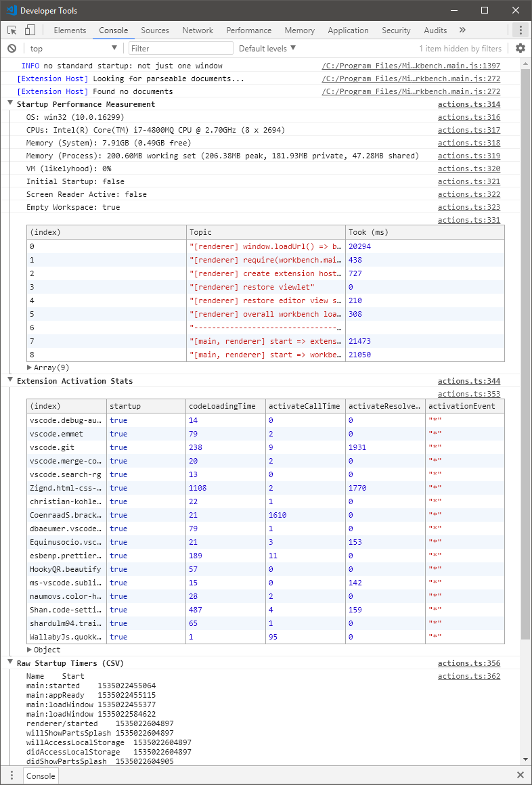Viewport: 532px width, 785px height.
Task: Open source link actions.ts:319
Action: 469,155
